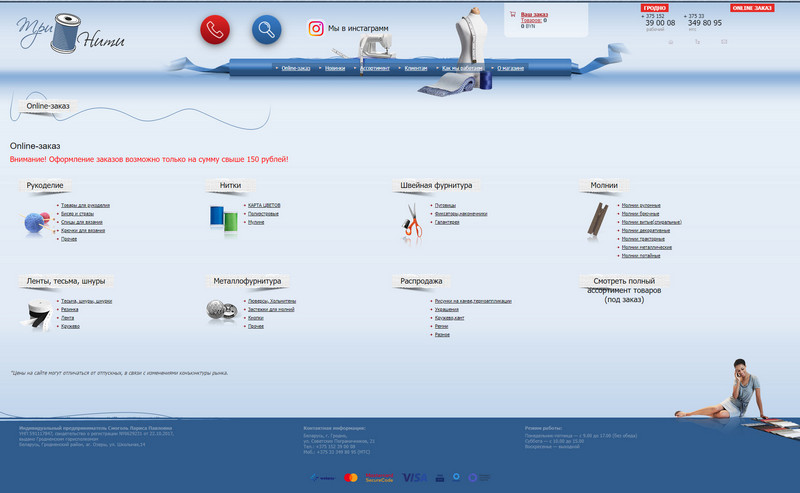Open the Instagram icon link
This screenshot has height=493, width=800.
[316, 29]
